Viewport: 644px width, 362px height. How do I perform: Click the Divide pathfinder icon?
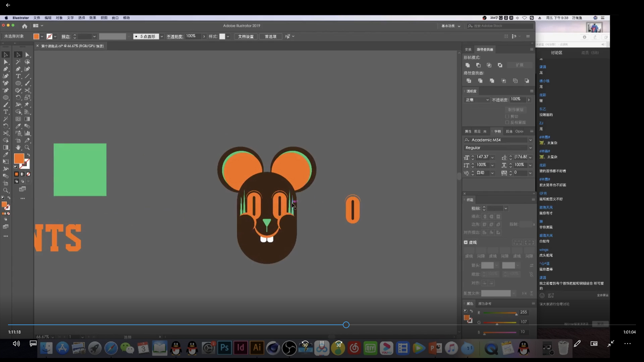tap(469, 81)
